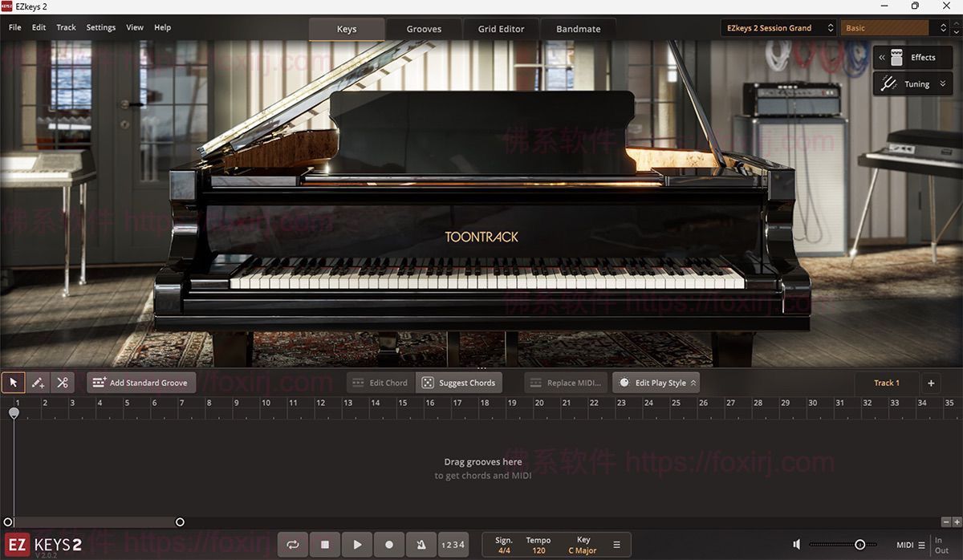Select the pencil draw tool

38,383
